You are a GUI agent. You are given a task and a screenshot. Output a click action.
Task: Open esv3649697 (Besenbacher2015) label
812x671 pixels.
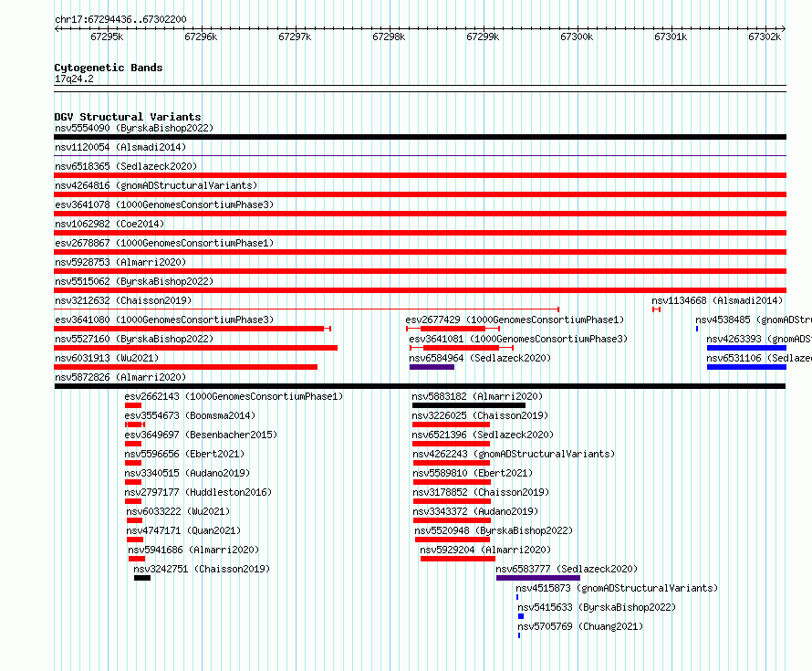click(201, 435)
